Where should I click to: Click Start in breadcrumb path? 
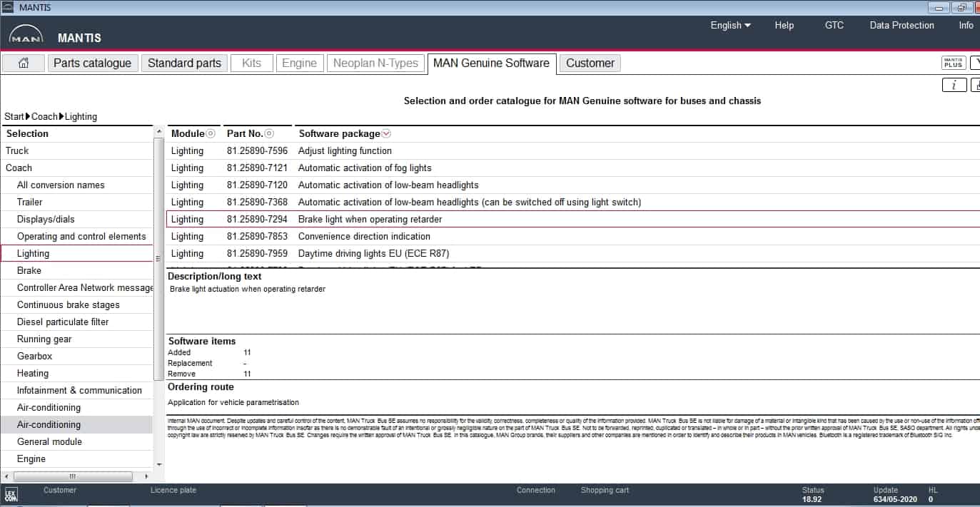coord(14,116)
